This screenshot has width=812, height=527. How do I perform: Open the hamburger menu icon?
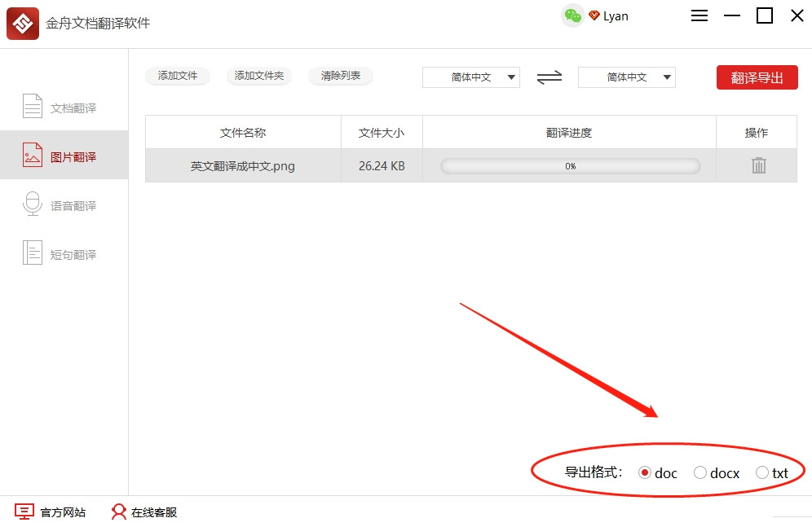[x=699, y=16]
